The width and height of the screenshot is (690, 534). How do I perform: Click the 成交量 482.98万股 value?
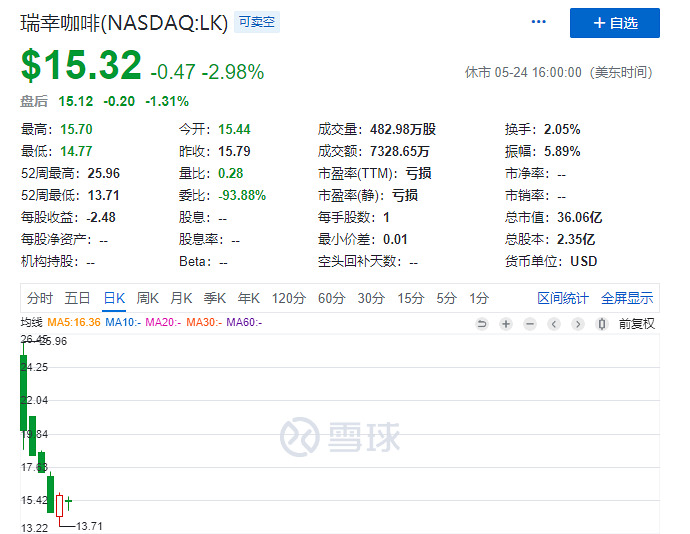point(403,129)
